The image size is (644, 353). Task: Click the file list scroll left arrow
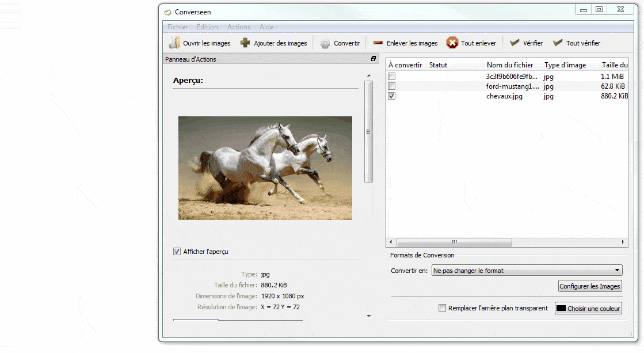click(x=391, y=242)
